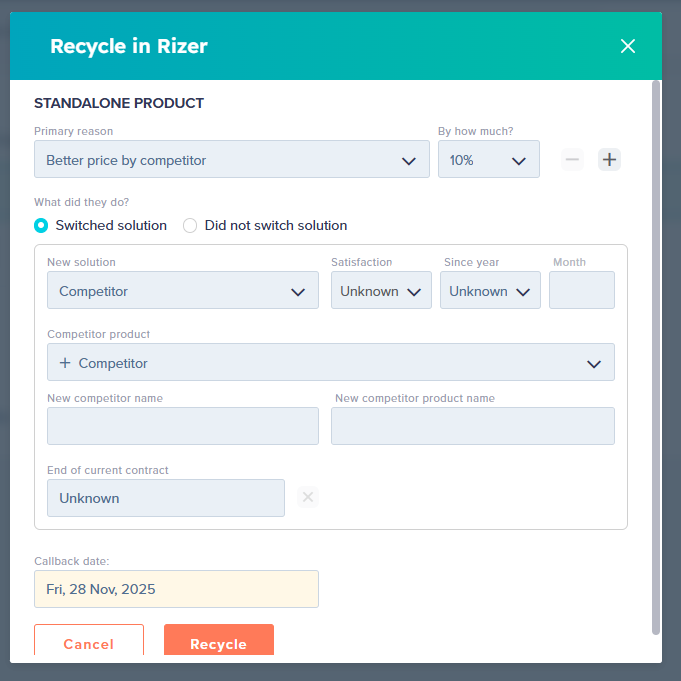Click the minus icon to remove reason

[572, 159]
